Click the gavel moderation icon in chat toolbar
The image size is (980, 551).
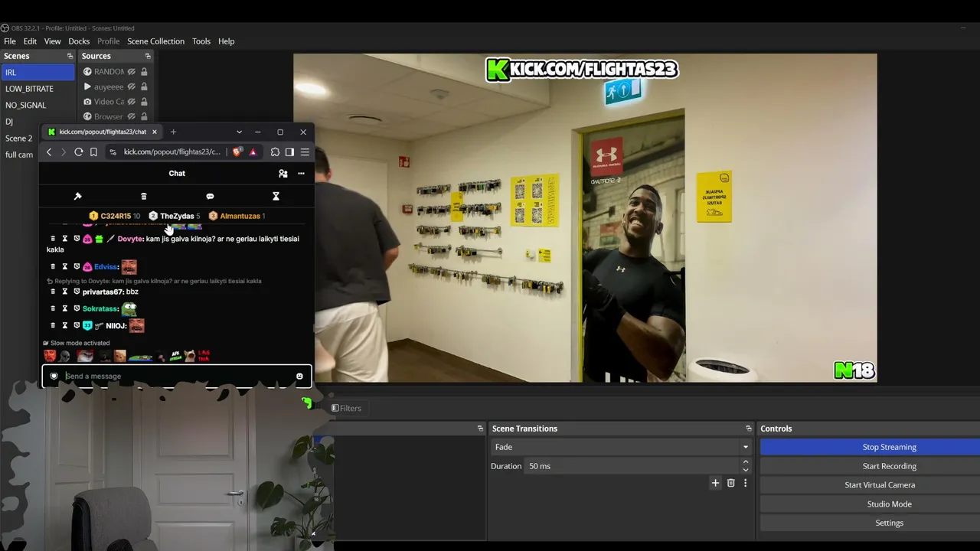(77, 196)
